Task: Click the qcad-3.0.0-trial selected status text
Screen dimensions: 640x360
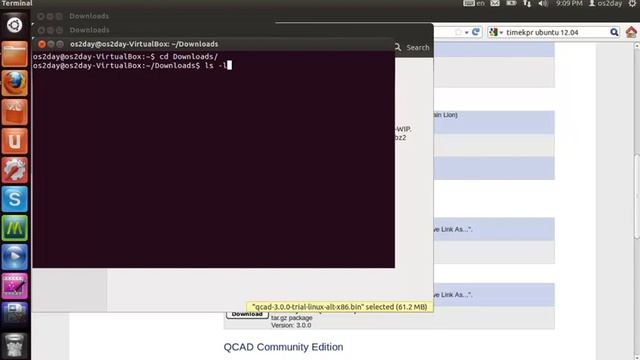Action: [x=340, y=307]
